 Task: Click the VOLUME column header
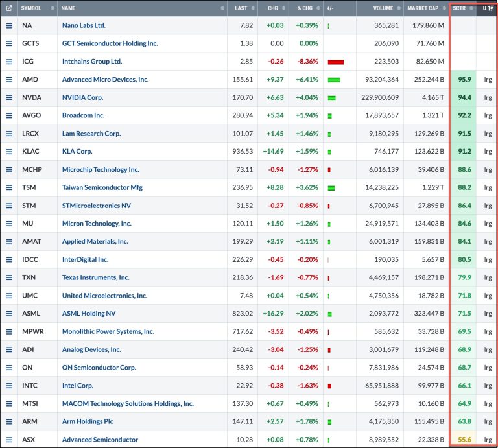383,8
